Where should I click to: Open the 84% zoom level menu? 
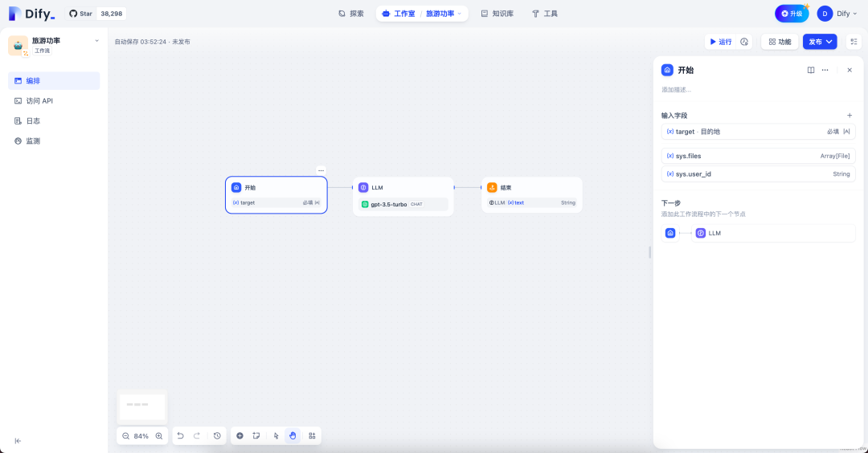click(x=141, y=436)
